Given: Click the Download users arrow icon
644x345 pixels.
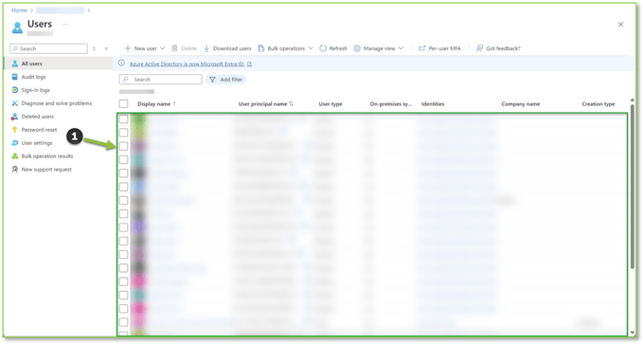Looking at the screenshot, I should (x=206, y=48).
